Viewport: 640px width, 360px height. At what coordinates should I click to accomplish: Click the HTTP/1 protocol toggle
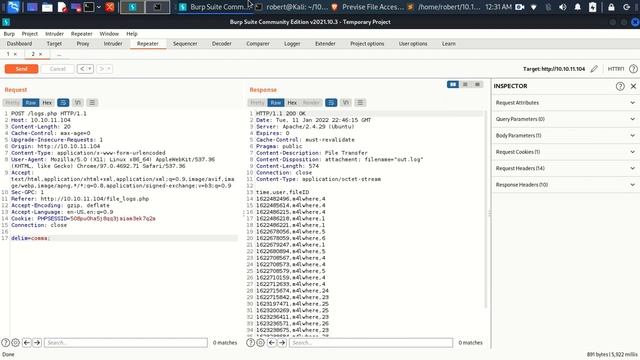[x=616, y=69]
